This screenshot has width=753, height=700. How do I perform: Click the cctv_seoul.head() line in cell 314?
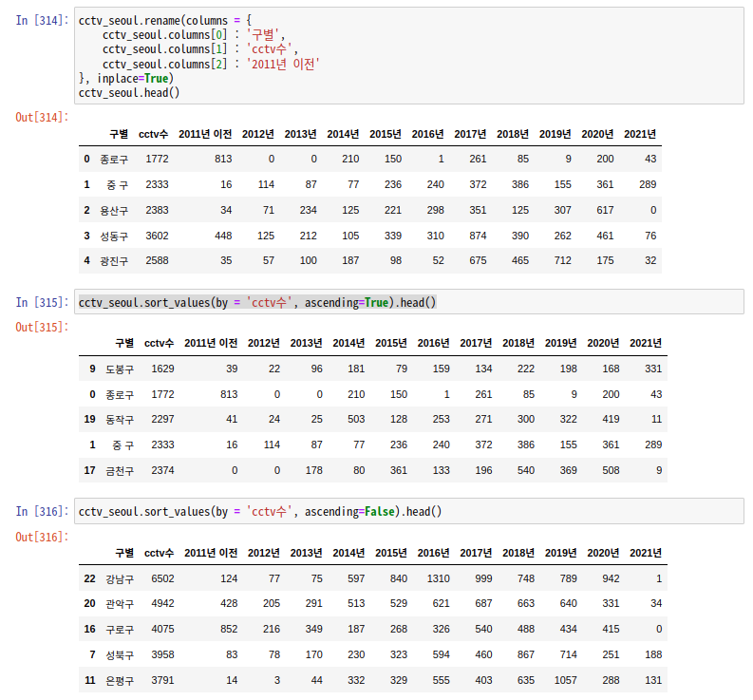click(129, 93)
